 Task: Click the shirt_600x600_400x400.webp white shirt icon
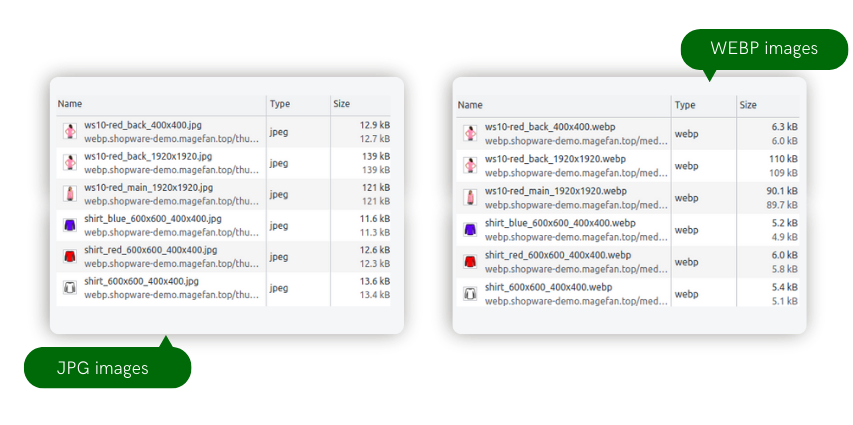(470, 293)
